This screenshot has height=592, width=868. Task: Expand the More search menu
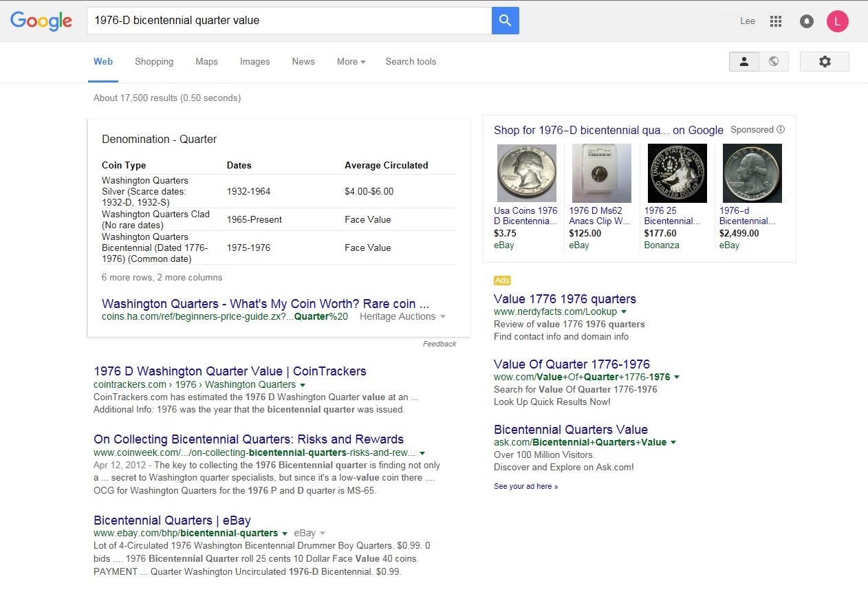pos(351,62)
